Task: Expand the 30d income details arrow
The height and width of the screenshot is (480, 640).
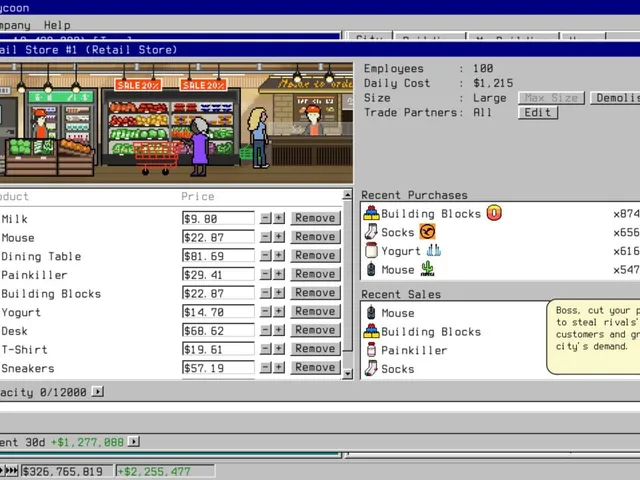Action: click(x=133, y=442)
